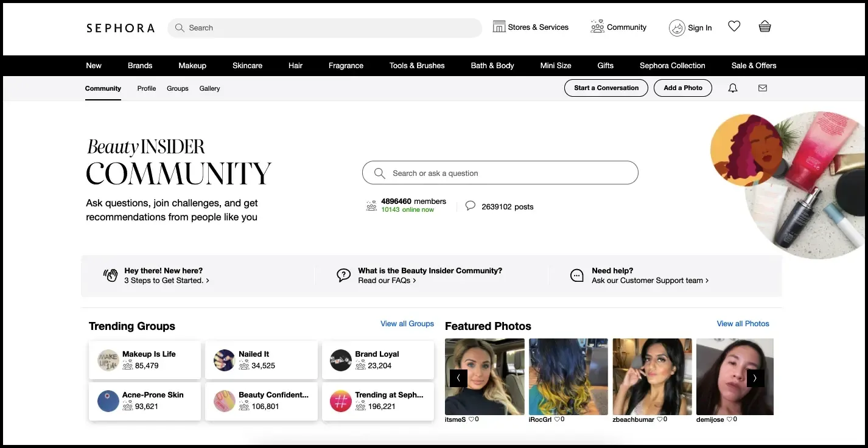
Task: Like iRocGrl photo with heart icon
Action: pos(556,419)
